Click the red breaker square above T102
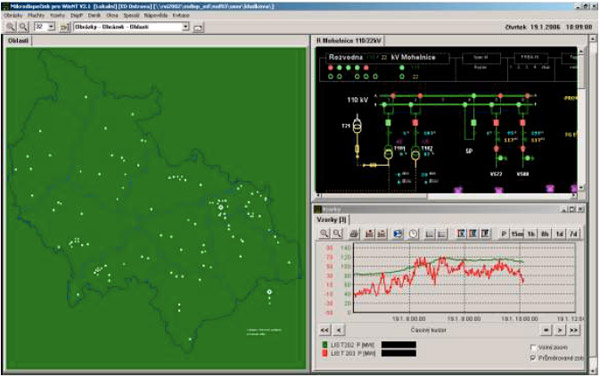 coord(416,122)
